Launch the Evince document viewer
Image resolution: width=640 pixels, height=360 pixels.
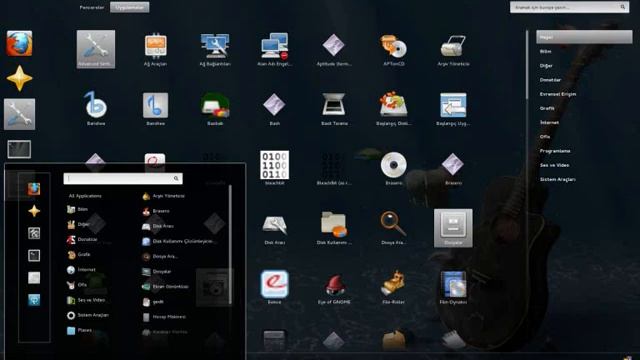tap(275, 287)
